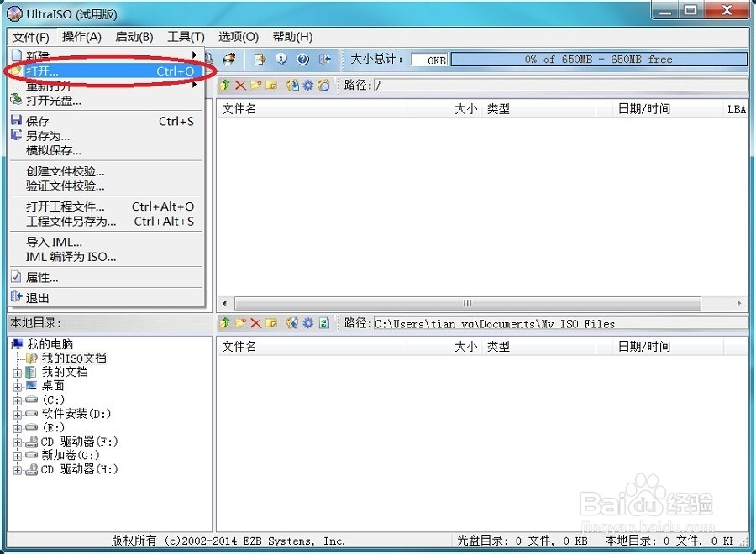Open the 操作(A) menu

pyautogui.click(x=82, y=37)
